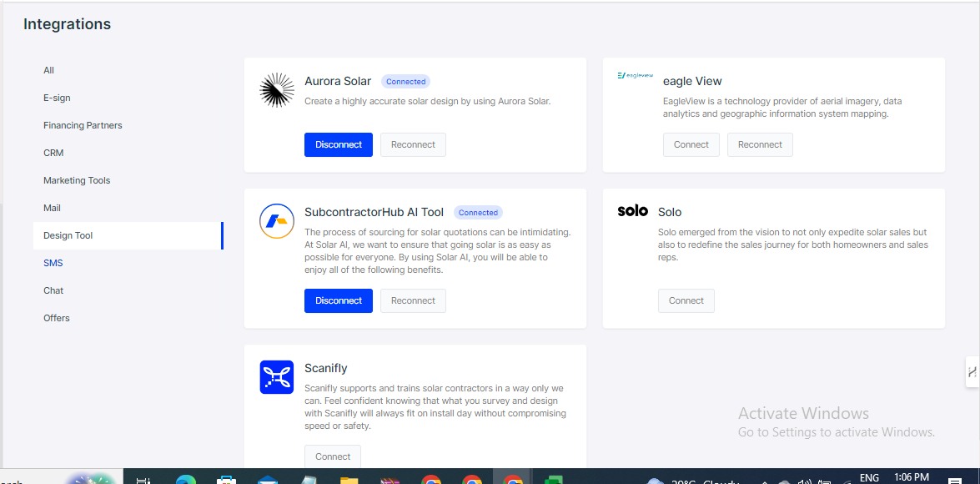Screen dimensions: 980x484
Task: Click the Solo brand logo
Action: pyautogui.click(x=632, y=211)
